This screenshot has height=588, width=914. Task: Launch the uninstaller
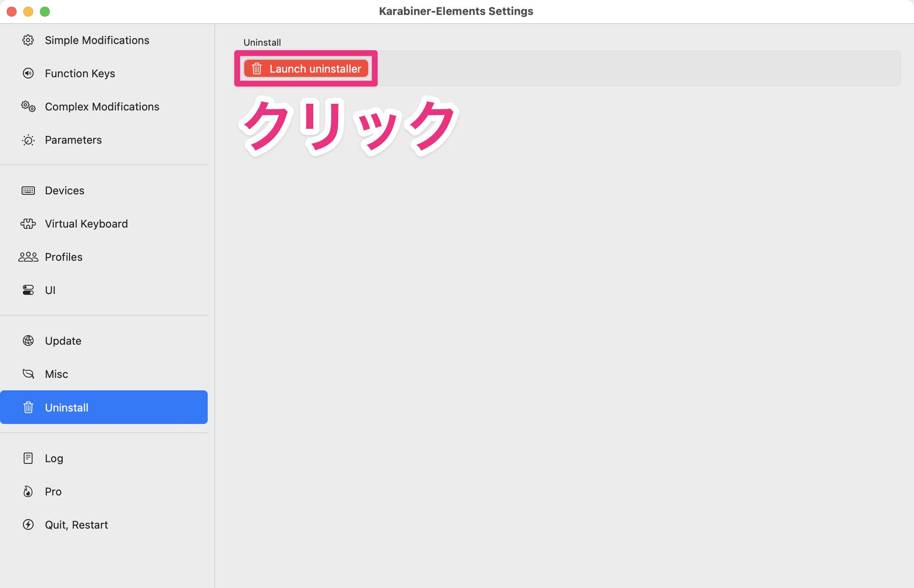(306, 69)
